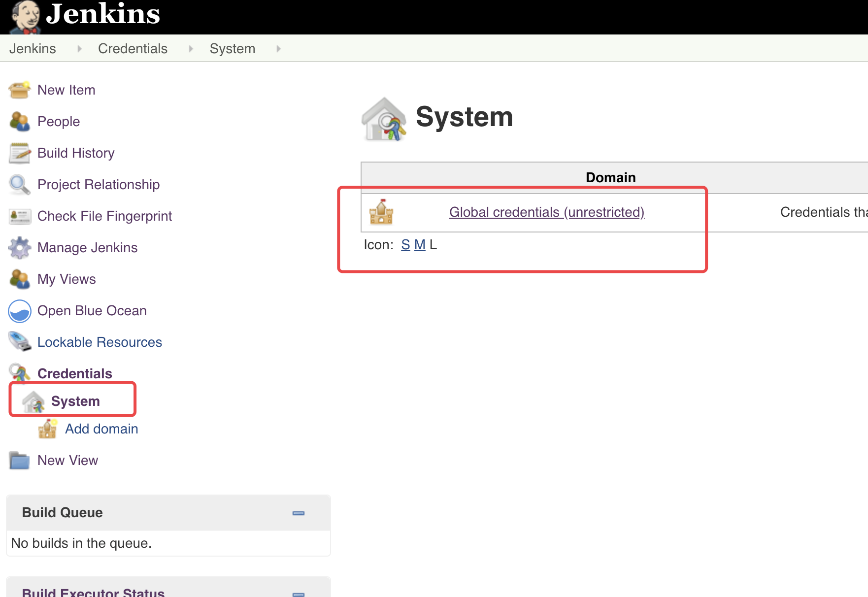The height and width of the screenshot is (597, 868).
Task: Click the People icon in sidebar
Action: point(20,122)
